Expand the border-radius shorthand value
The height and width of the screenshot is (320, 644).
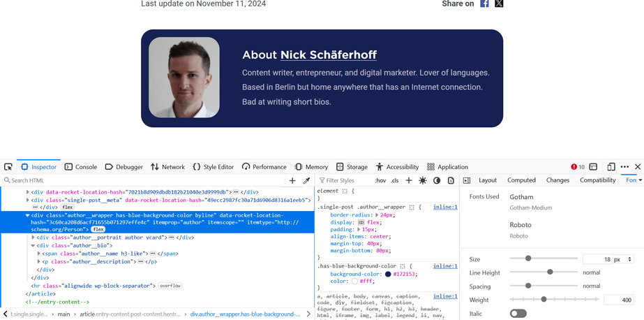pyautogui.click(x=377, y=215)
